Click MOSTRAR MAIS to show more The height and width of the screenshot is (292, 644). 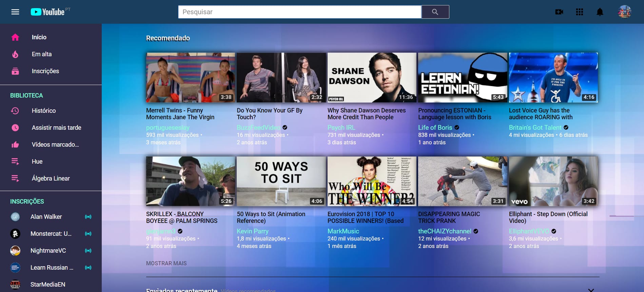coord(167,263)
